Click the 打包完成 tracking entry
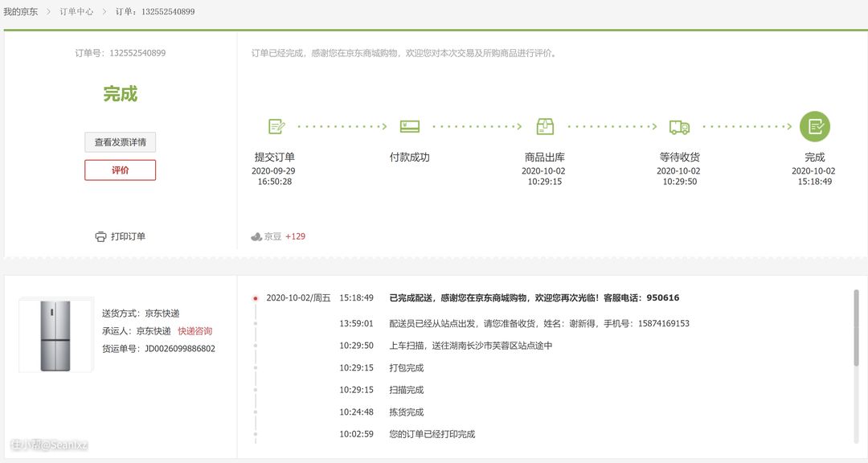 coord(407,367)
